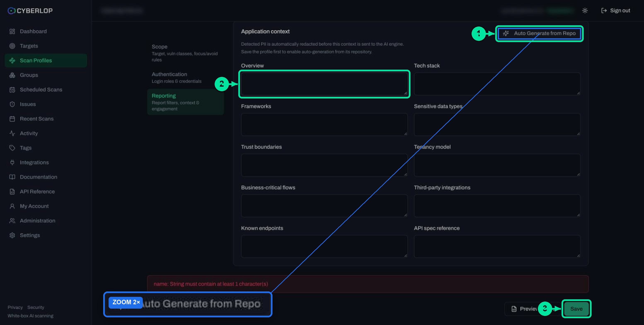Click into Business-critical flows field
Viewport: 644px width, 325px height.
[x=324, y=206]
